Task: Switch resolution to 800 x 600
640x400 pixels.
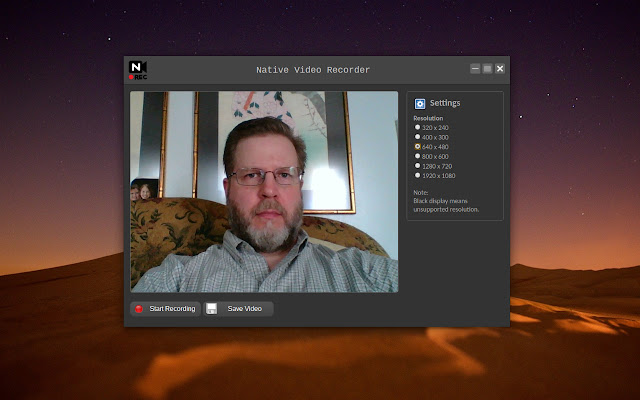Action: pos(417,156)
